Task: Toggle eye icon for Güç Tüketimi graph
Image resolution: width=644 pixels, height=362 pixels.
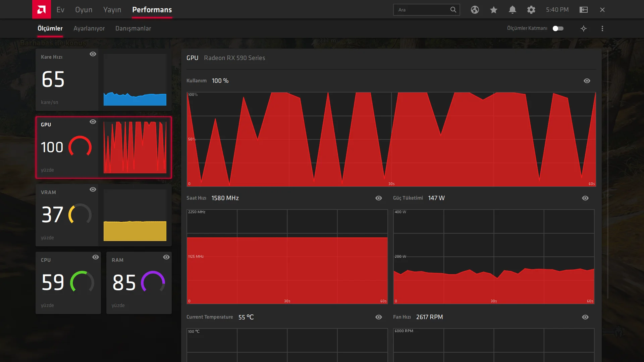Action: 585,198
